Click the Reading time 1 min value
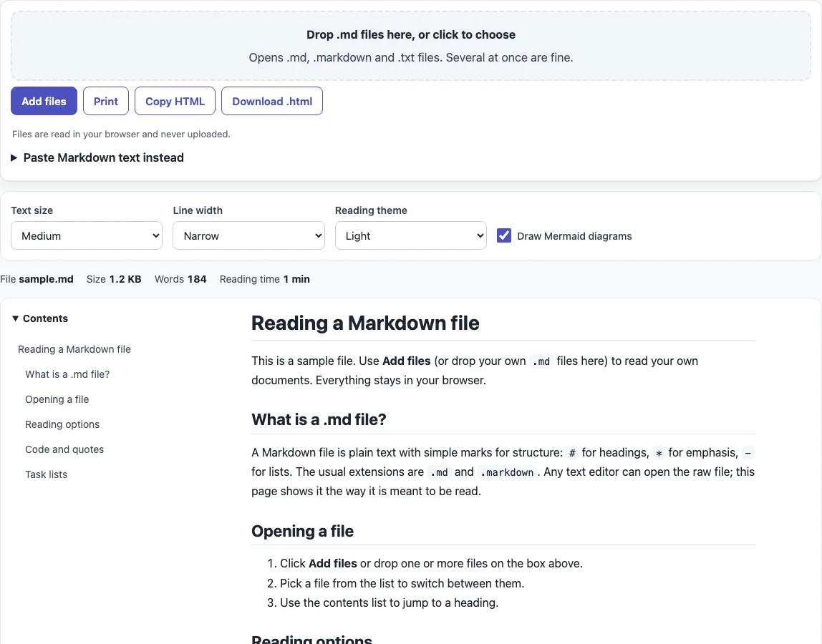The width and height of the screenshot is (822, 644). coord(296,279)
